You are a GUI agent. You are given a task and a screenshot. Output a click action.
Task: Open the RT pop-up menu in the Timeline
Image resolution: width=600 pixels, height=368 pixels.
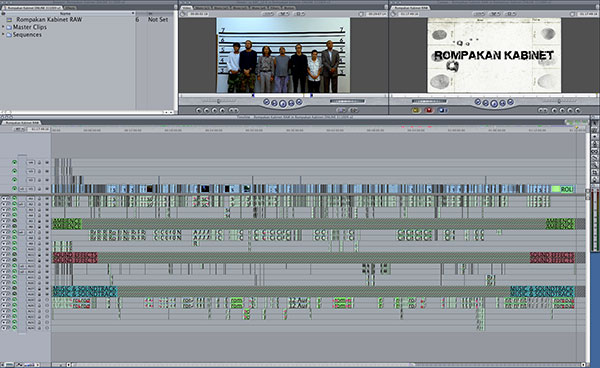(x=18, y=129)
